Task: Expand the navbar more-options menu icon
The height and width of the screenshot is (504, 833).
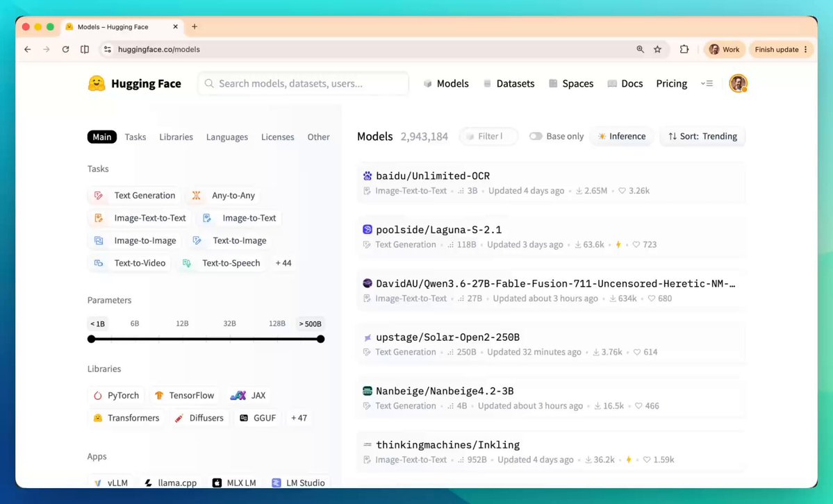Action: tap(707, 83)
